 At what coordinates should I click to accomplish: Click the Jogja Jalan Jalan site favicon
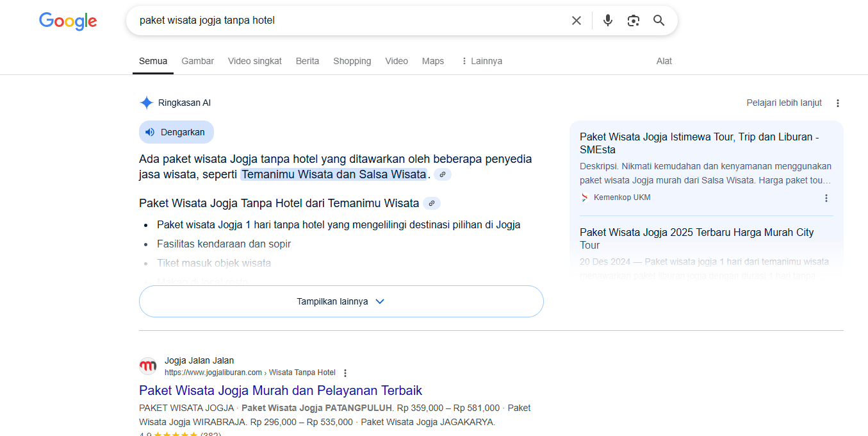click(x=148, y=366)
